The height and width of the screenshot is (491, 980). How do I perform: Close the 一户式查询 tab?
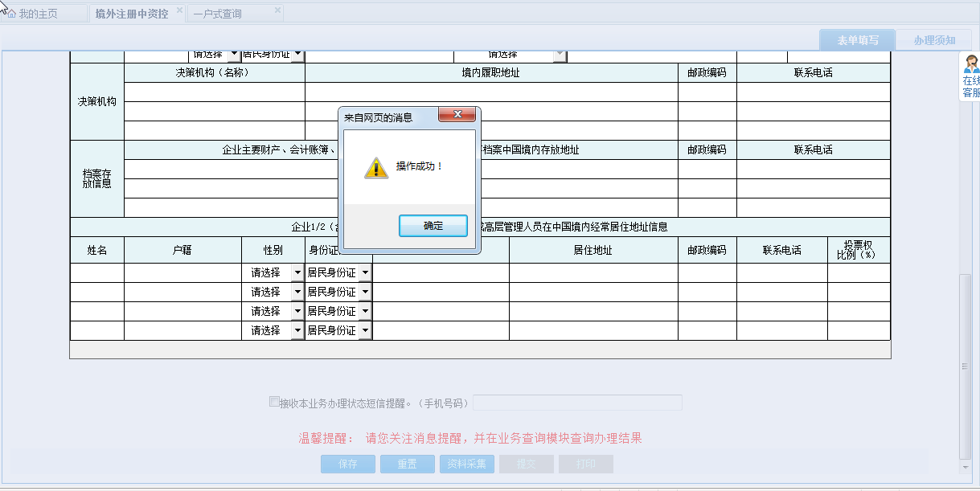277,11
